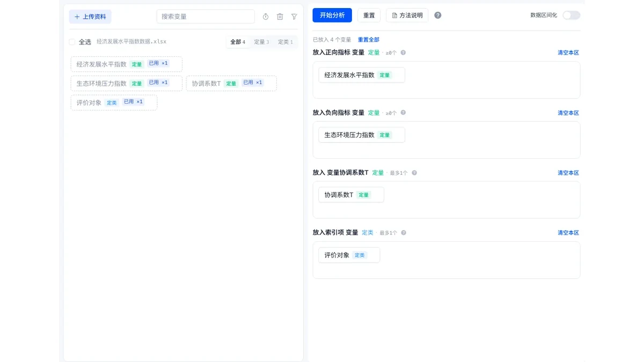This screenshot has height=362, width=644.
Task: Select 协调系数T in the left variable list
Action: (231, 83)
